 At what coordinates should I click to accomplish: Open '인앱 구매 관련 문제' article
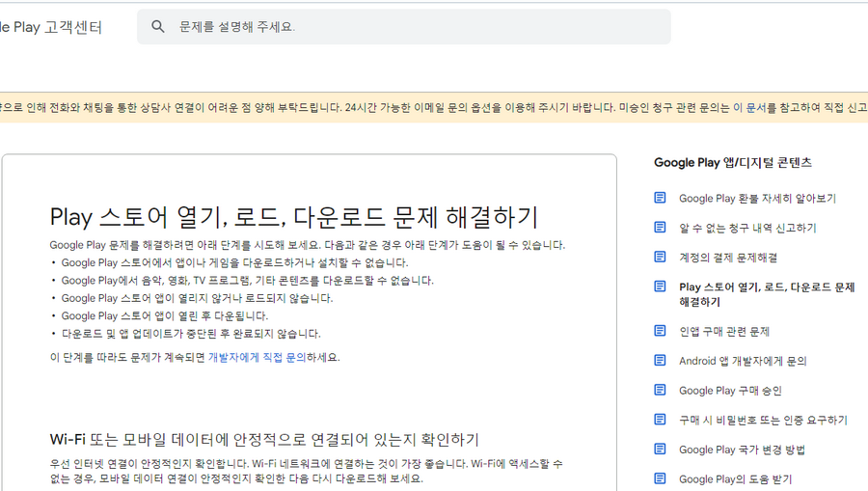724,332
